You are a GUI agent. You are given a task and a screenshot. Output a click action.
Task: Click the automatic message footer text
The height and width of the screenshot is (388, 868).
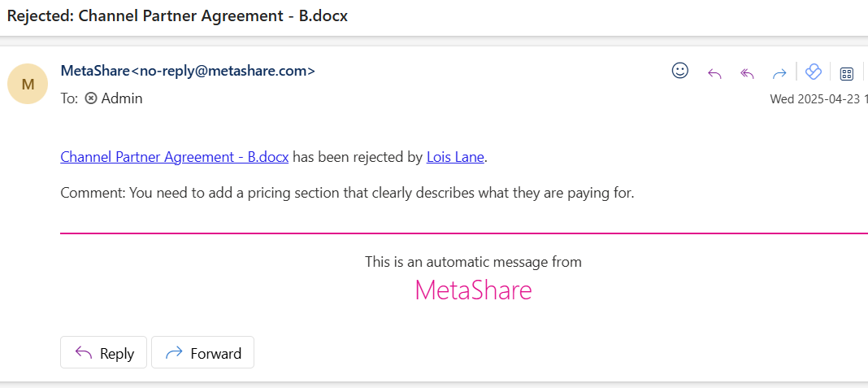pyautogui.click(x=473, y=262)
